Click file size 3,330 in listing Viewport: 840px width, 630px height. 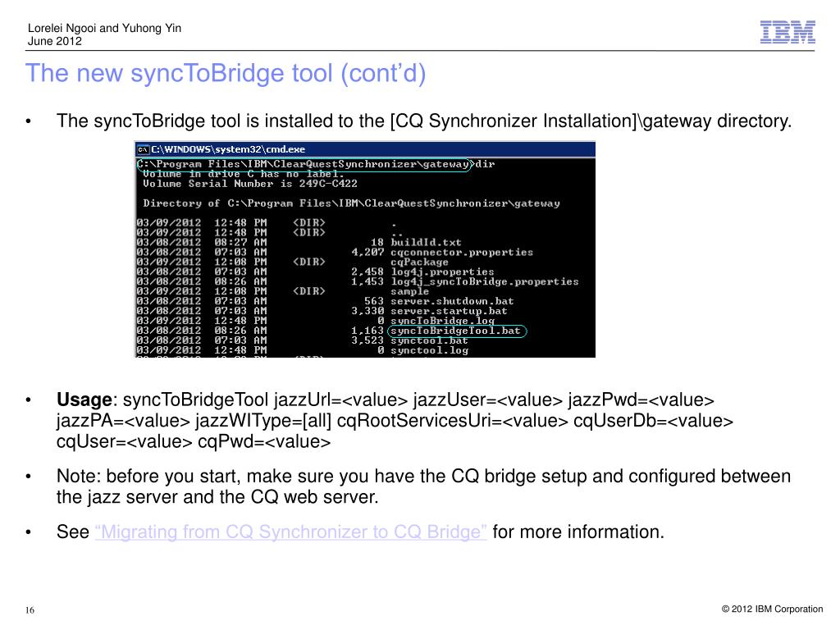pos(367,311)
